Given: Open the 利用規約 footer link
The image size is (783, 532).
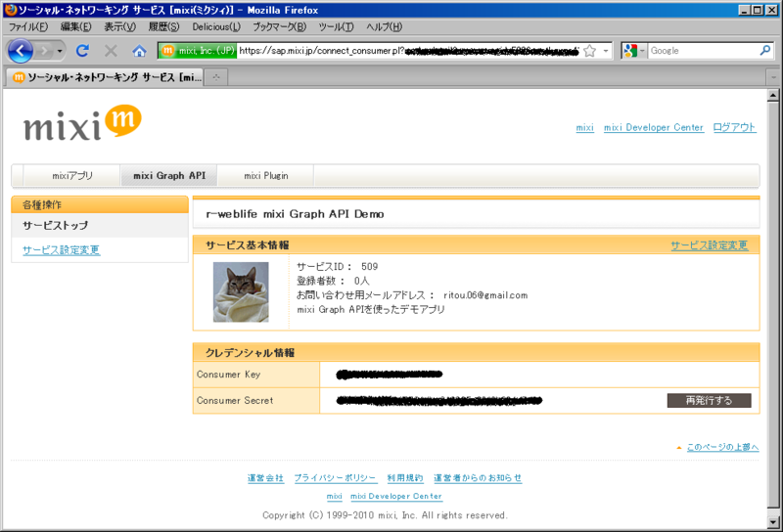Looking at the screenshot, I should tap(405, 478).
